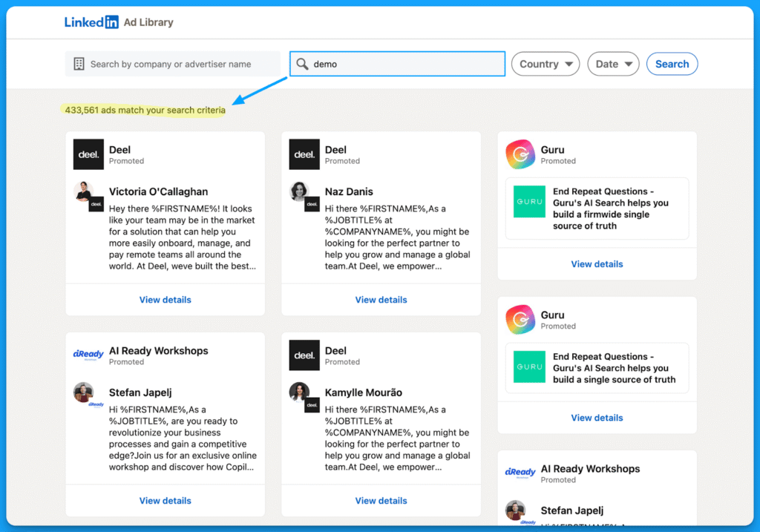Focus the keyword field containing 'demo'

pos(398,64)
